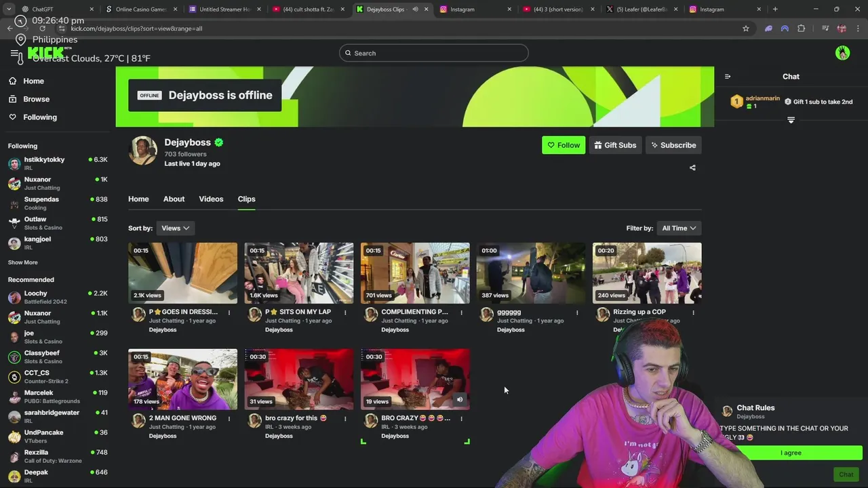
Task: Open the Sort by Views dropdown
Action: (x=174, y=228)
